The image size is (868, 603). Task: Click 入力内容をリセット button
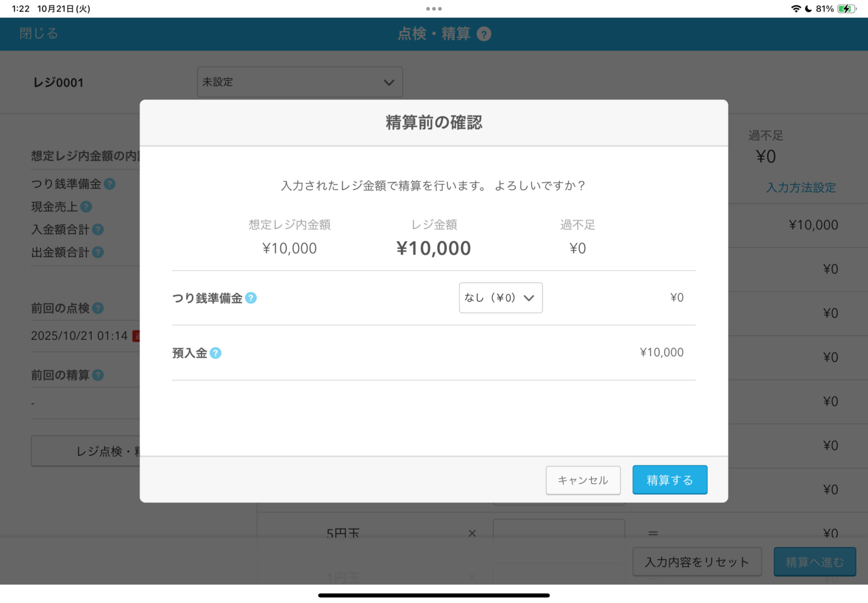click(697, 562)
